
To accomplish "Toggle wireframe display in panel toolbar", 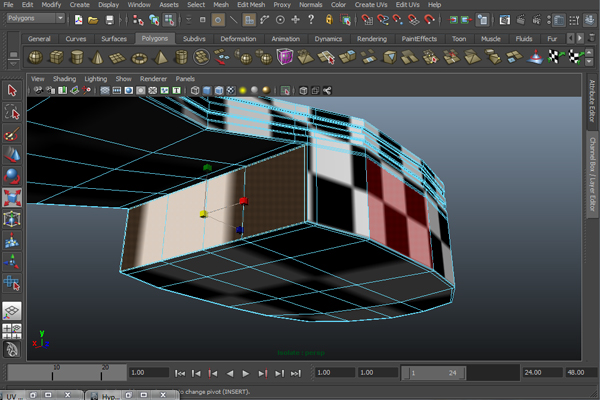I will (x=195, y=90).
